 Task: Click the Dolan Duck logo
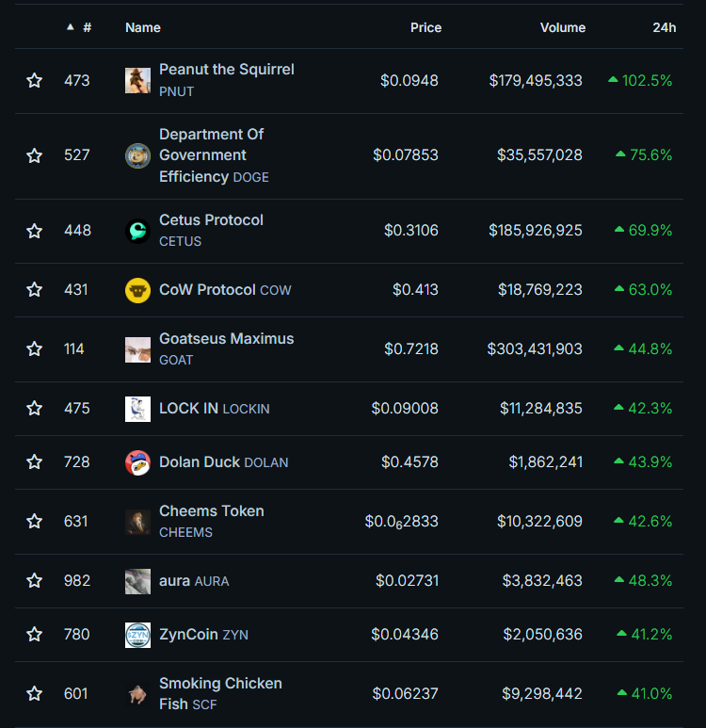tap(137, 463)
